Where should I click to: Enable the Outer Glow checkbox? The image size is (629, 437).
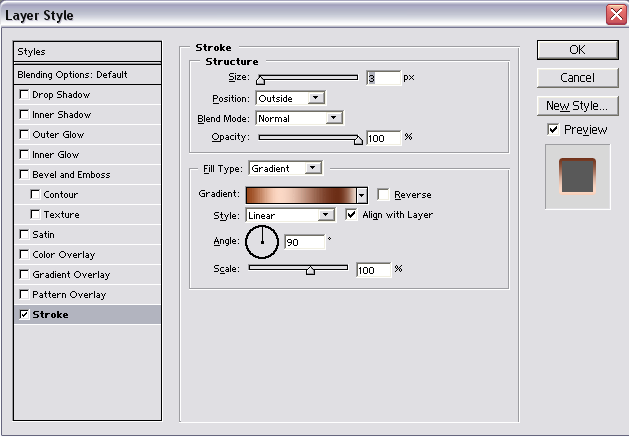24,134
